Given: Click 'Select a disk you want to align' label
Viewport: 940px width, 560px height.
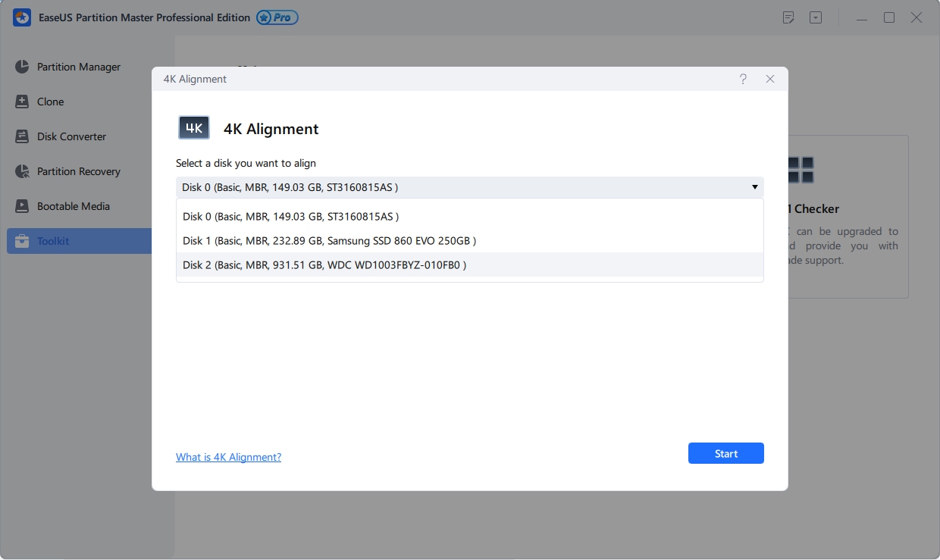Looking at the screenshot, I should (246, 163).
